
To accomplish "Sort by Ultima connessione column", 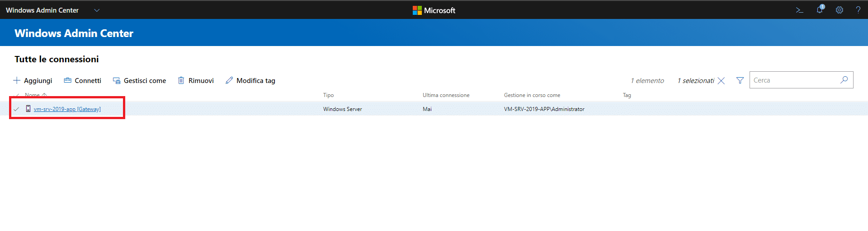I will point(446,95).
